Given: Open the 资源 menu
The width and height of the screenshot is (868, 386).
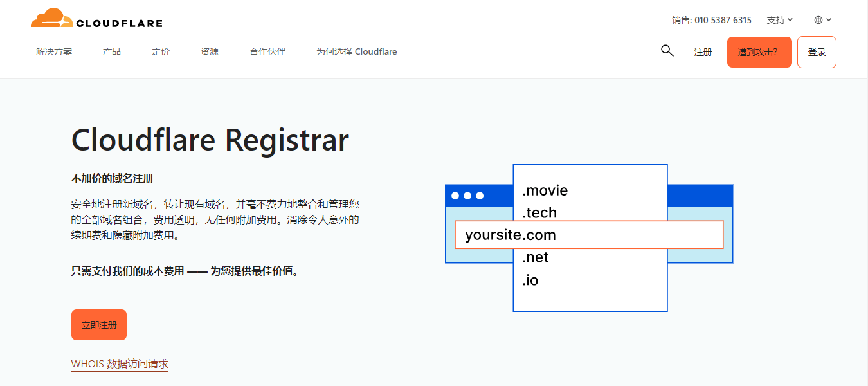Looking at the screenshot, I should tap(209, 51).
